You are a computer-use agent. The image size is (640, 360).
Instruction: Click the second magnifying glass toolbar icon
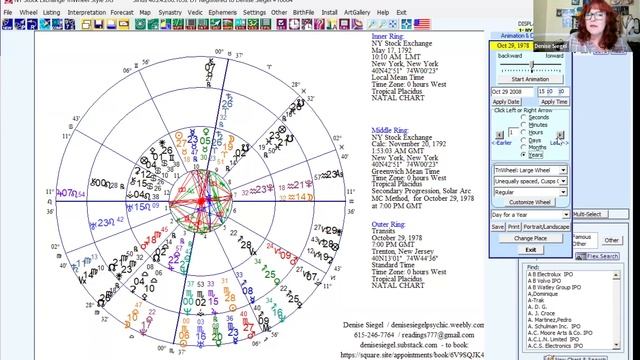(382, 24)
